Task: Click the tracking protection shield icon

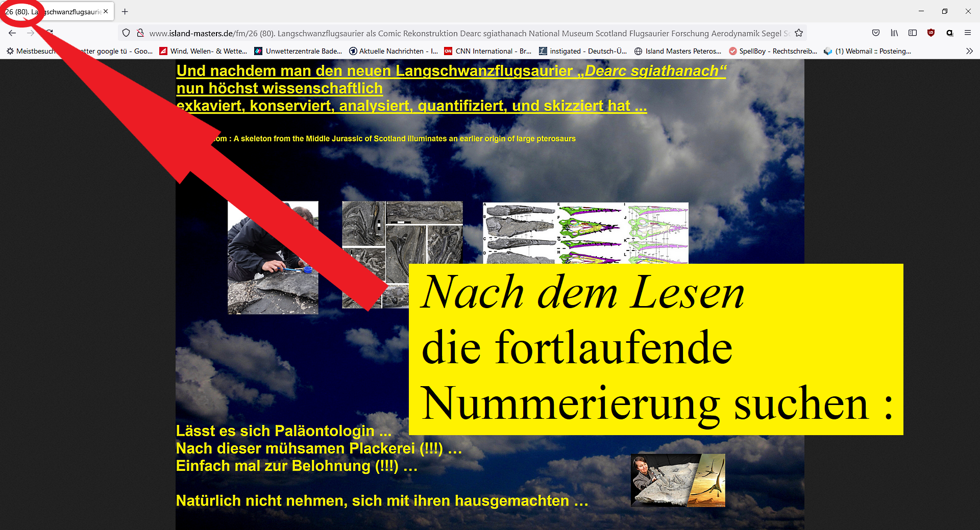Action: point(126,33)
